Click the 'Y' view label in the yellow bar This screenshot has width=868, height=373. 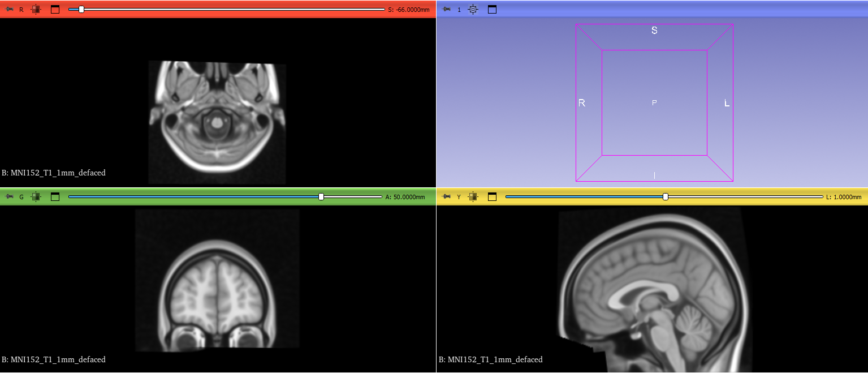tap(459, 197)
